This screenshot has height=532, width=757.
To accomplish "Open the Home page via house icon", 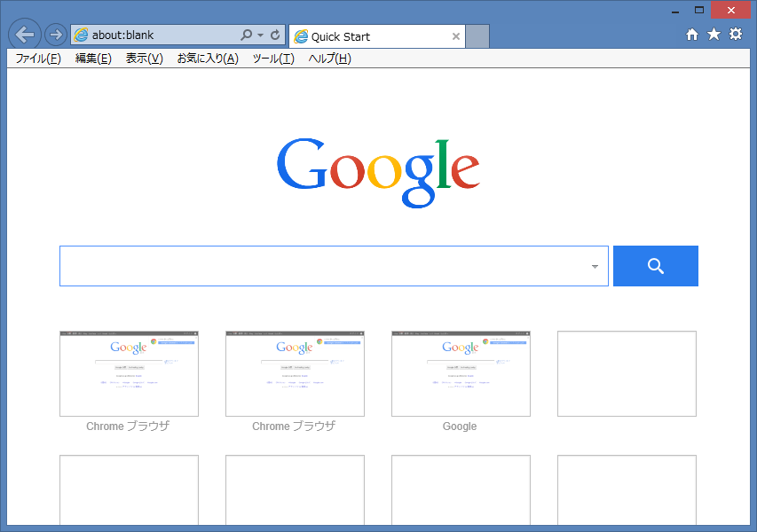I will click(x=692, y=35).
